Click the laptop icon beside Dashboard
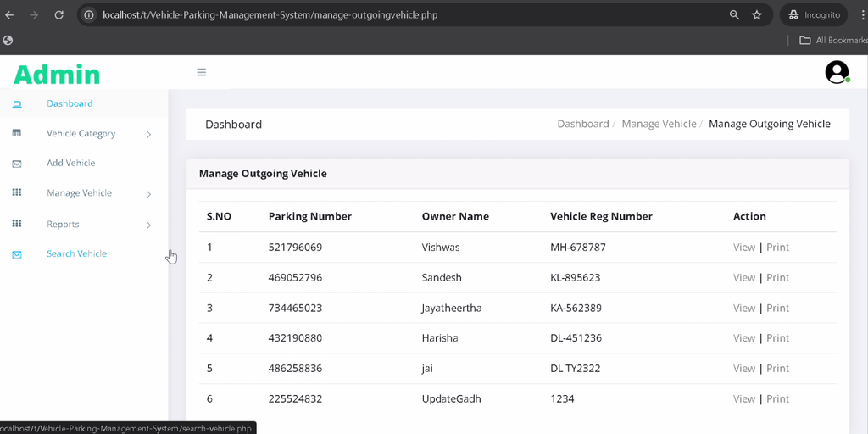 point(17,104)
